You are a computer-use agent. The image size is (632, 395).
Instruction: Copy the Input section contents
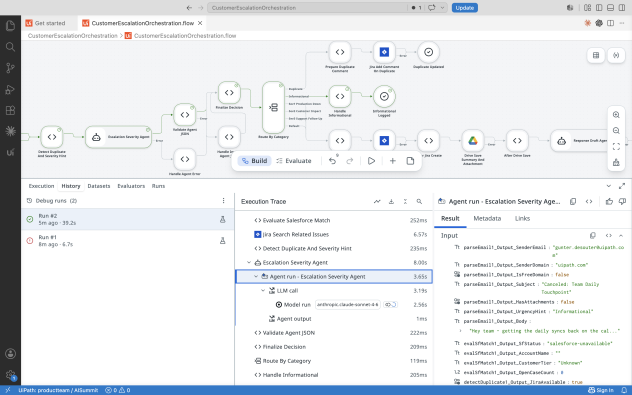592,235
